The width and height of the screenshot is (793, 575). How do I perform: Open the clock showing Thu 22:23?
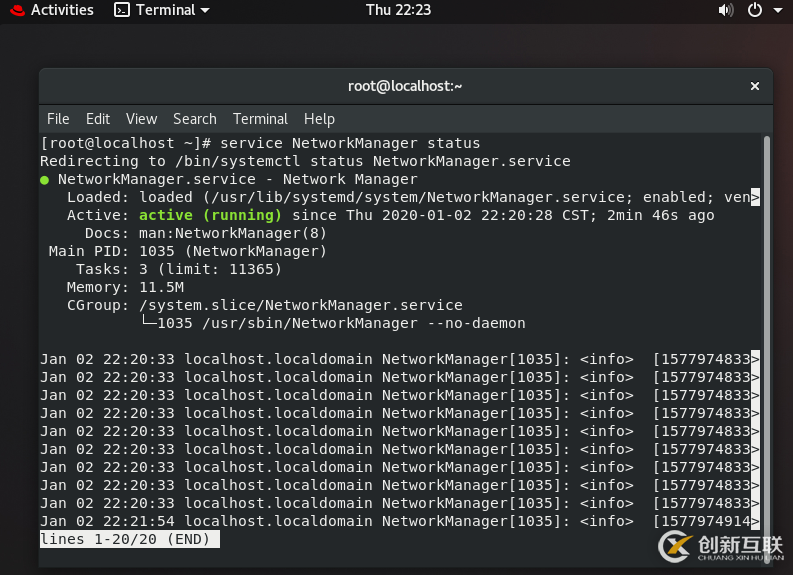pyautogui.click(x=398, y=10)
